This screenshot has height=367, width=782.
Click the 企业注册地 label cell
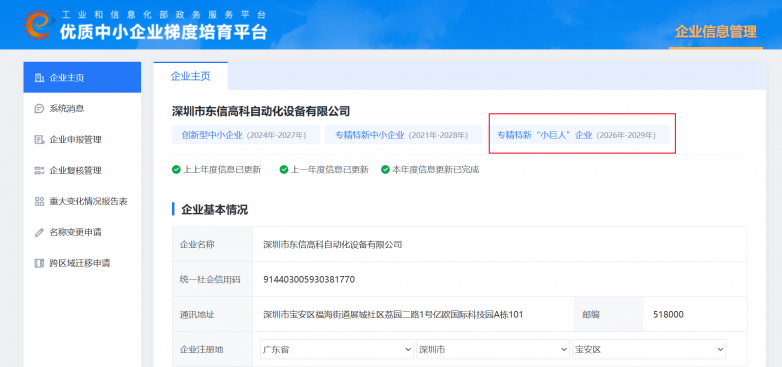[x=212, y=350]
